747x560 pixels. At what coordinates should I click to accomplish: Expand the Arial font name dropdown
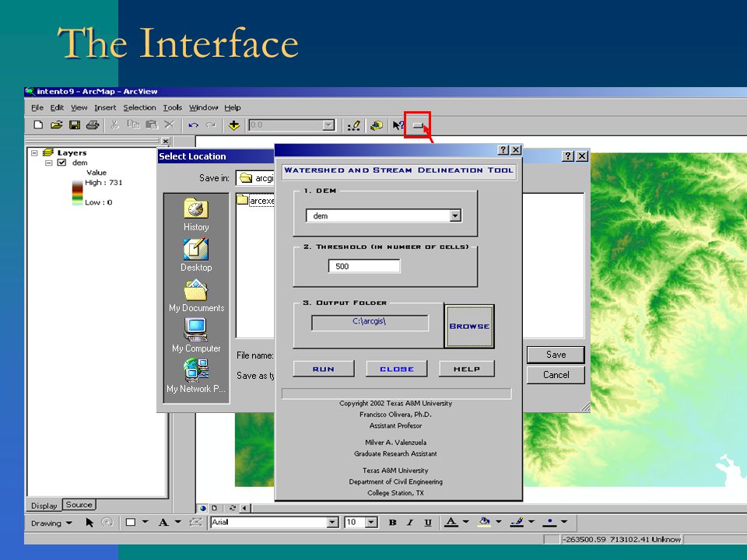pyautogui.click(x=333, y=523)
